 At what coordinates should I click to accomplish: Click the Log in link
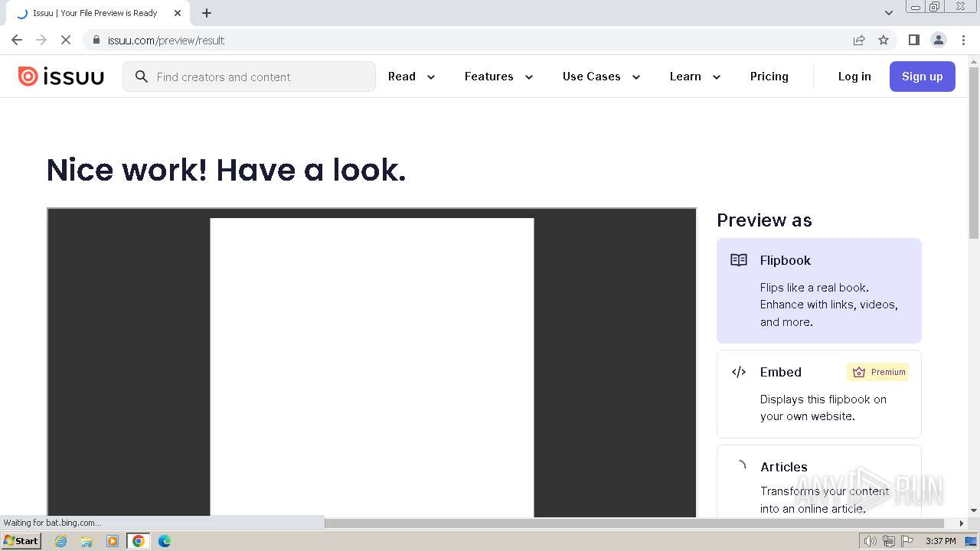click(854, 77)
